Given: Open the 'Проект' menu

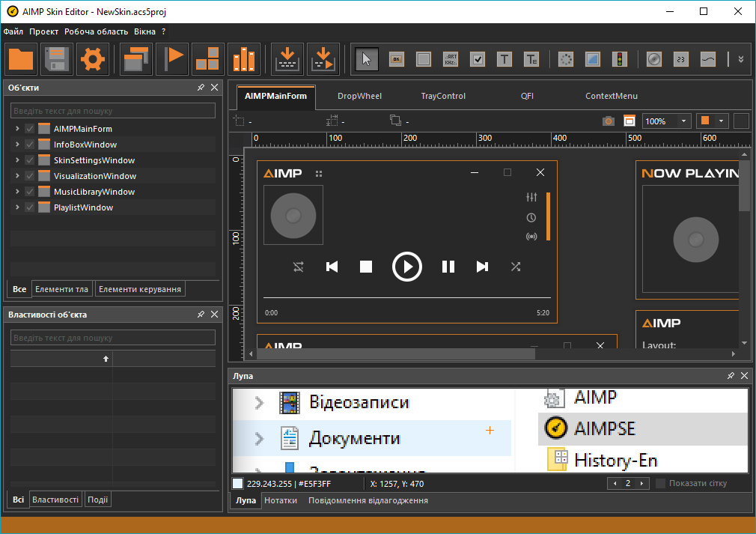Looking at the screenshot, I should tap(44, 31).
